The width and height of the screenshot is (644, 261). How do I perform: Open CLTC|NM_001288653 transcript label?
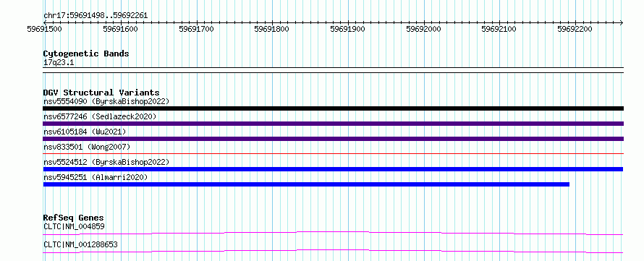(80, 244)
